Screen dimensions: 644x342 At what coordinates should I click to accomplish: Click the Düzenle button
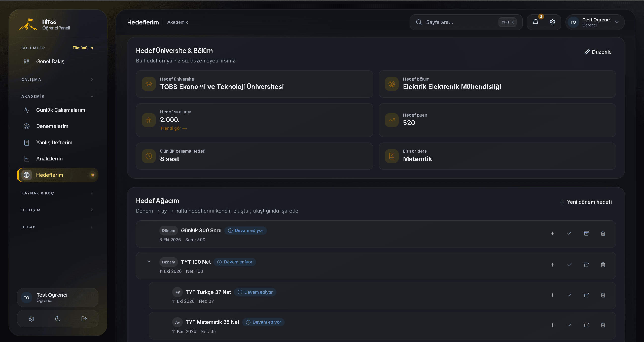pos(598,52)
